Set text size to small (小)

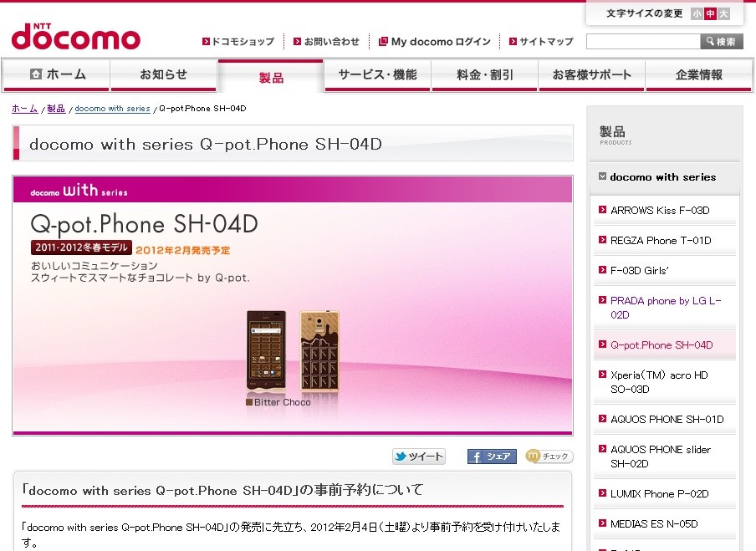pyautogui.click(x=697, y=14)
